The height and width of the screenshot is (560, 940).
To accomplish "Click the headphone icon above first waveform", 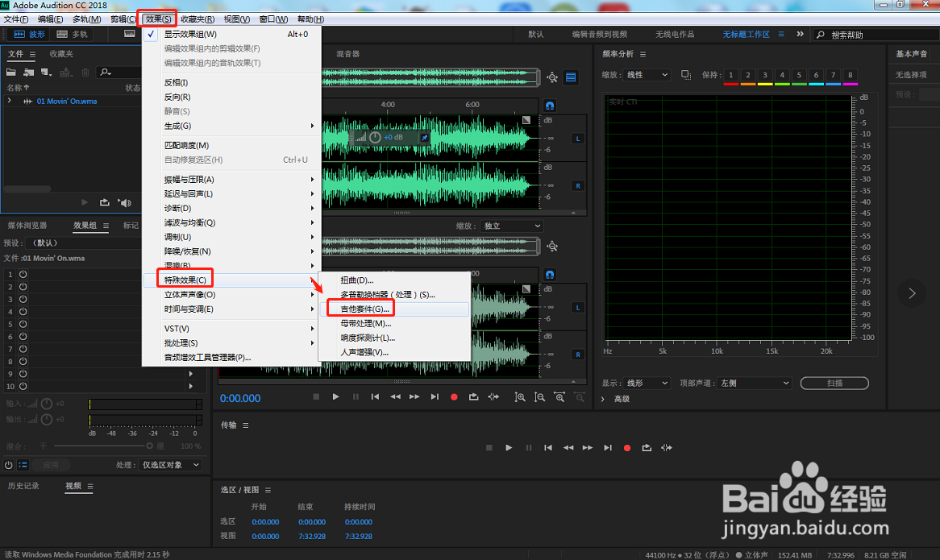I will 550,106.
